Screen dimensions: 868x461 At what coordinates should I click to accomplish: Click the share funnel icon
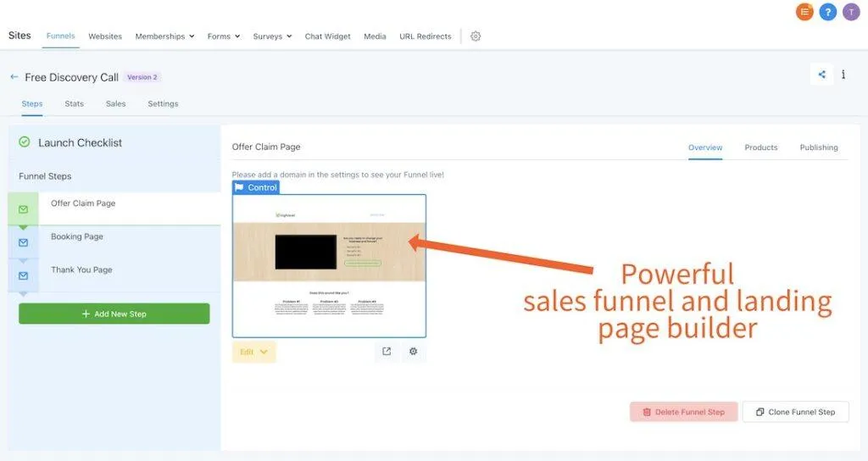(822, 75)
